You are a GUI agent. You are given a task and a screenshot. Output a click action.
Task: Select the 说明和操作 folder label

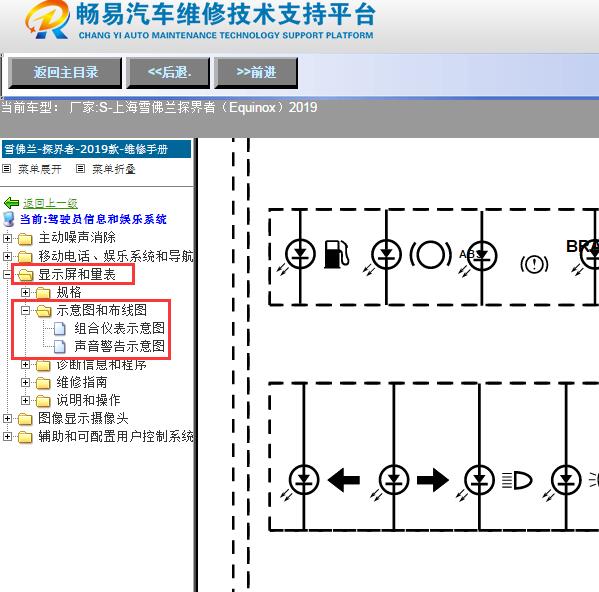pos(88,400)
